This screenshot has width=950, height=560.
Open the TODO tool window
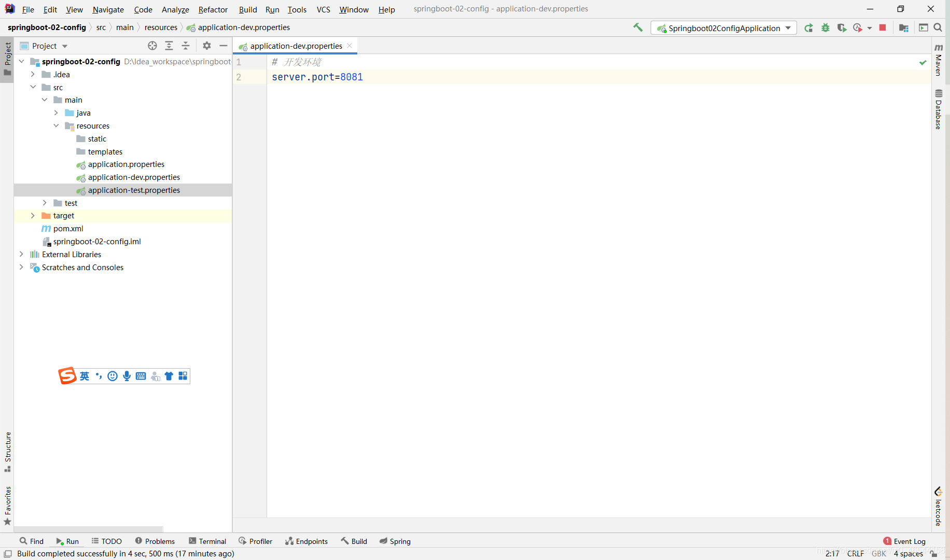(x=106, y=541)
